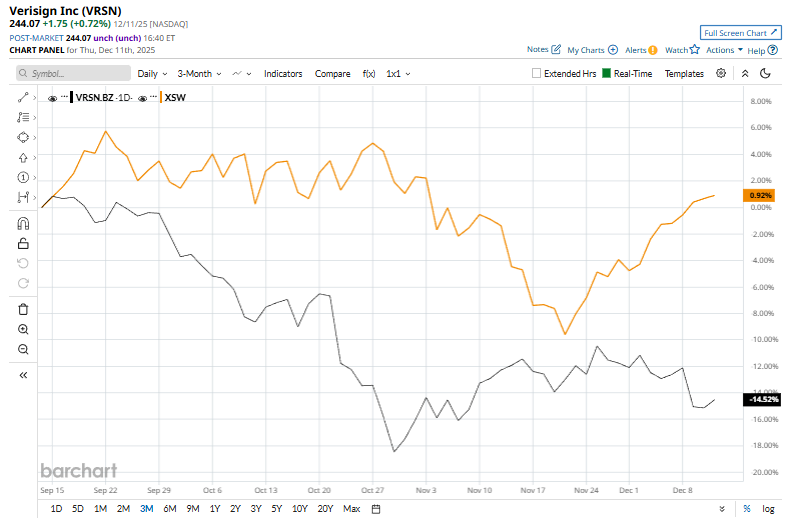
Task: Select the arrow marker tool
Action: click(23, 158)
